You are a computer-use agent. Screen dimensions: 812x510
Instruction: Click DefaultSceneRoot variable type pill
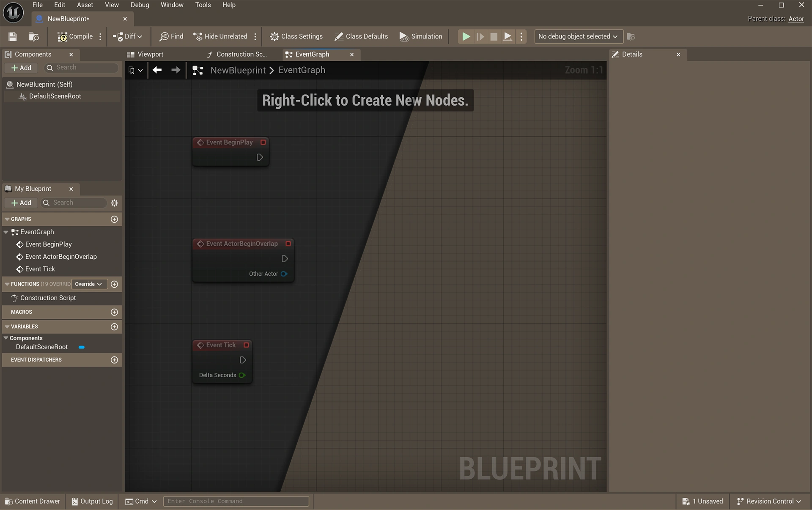click(82, 347)
